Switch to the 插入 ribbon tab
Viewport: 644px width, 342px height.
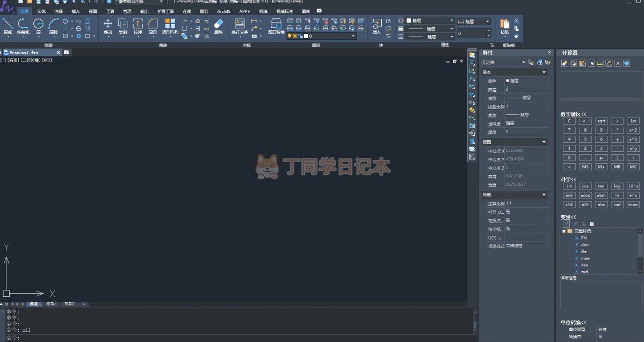tap(76, 11)
